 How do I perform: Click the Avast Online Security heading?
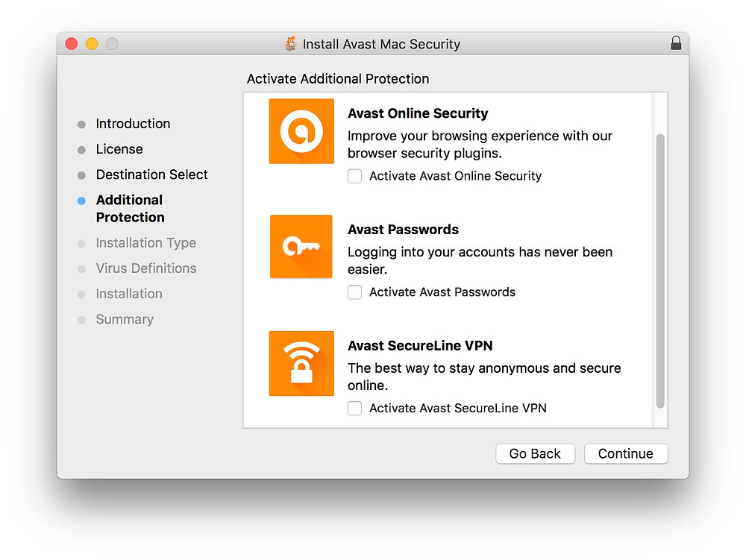[x=418, y=113]
